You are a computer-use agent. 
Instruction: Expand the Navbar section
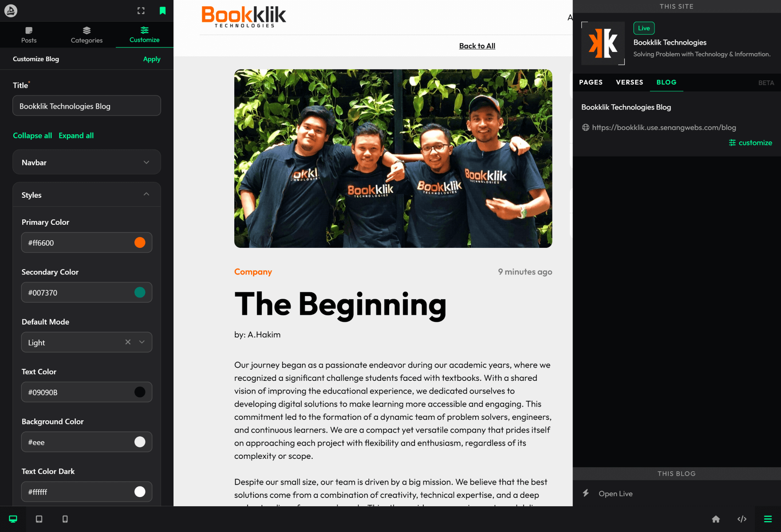point(87,162)
